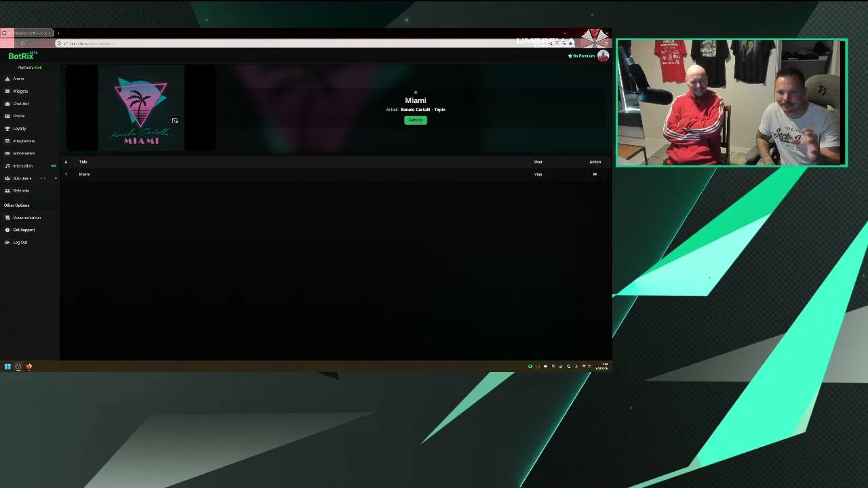The height and width of the screenshot is (488, 868).
Task: Click the Interaction music note icon
Action: coord(7,166)
